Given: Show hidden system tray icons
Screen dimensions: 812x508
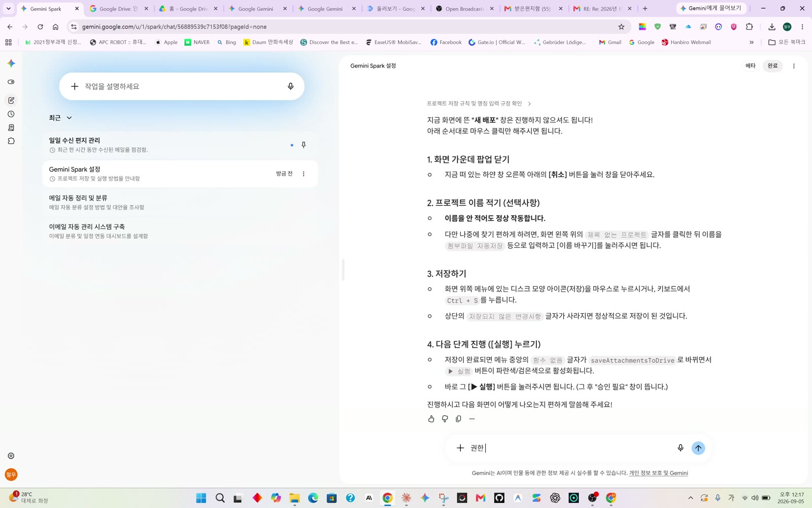Looking at the screenshot, I should coord(690,498).
